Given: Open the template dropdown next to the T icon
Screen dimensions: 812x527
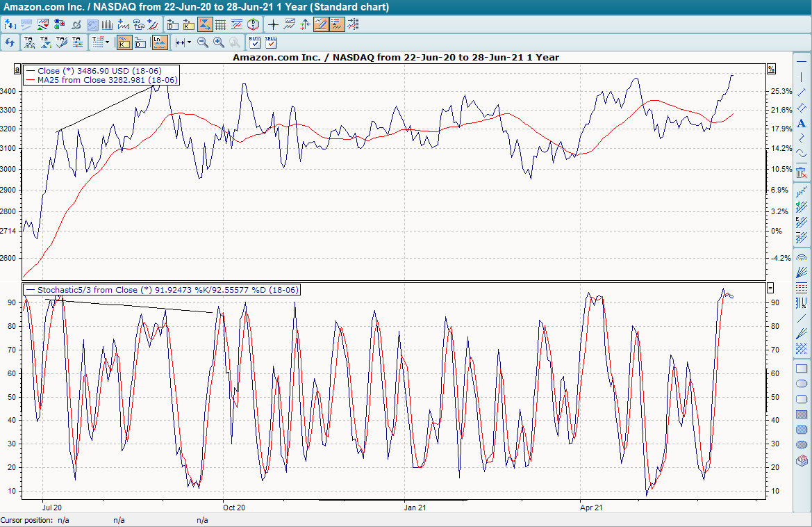Looking at the screenshot, I should 107,41.
